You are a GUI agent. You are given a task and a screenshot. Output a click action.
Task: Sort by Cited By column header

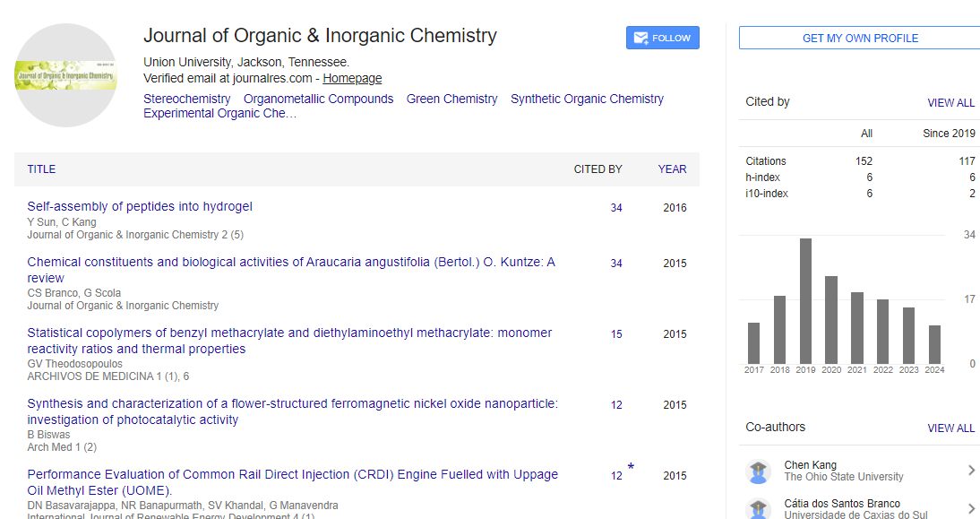[x=597, y=169]
